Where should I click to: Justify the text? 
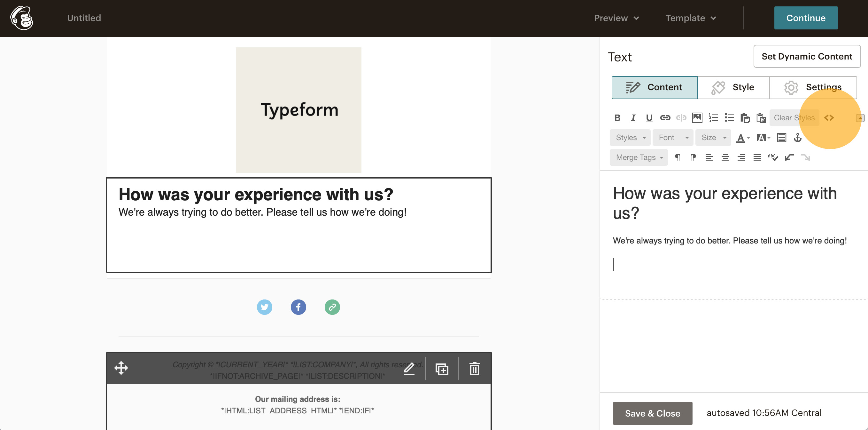pos(757,157)
